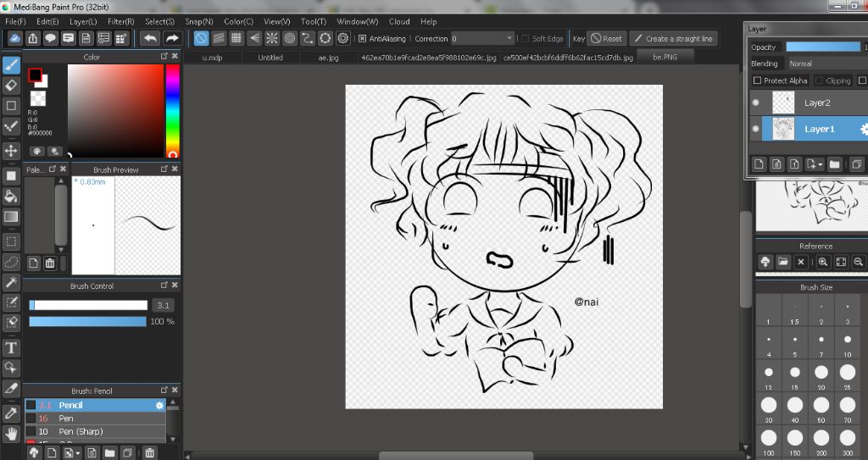Open the Filter(R) menu

pyautogui.click(x=120, y=21)
